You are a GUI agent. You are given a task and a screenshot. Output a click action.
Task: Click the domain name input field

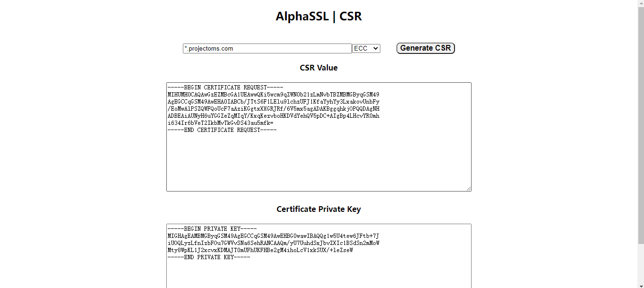coord(267,49)
